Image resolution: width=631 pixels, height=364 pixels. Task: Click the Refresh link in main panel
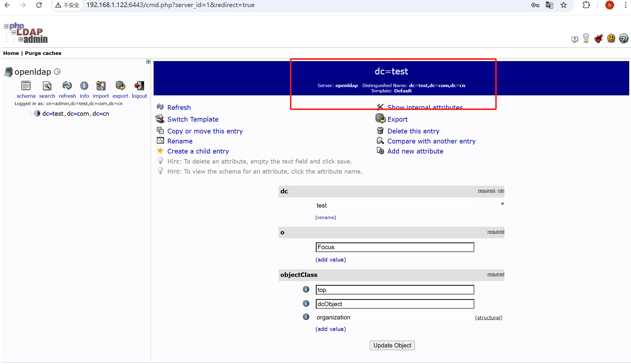[x=179, y=107]
